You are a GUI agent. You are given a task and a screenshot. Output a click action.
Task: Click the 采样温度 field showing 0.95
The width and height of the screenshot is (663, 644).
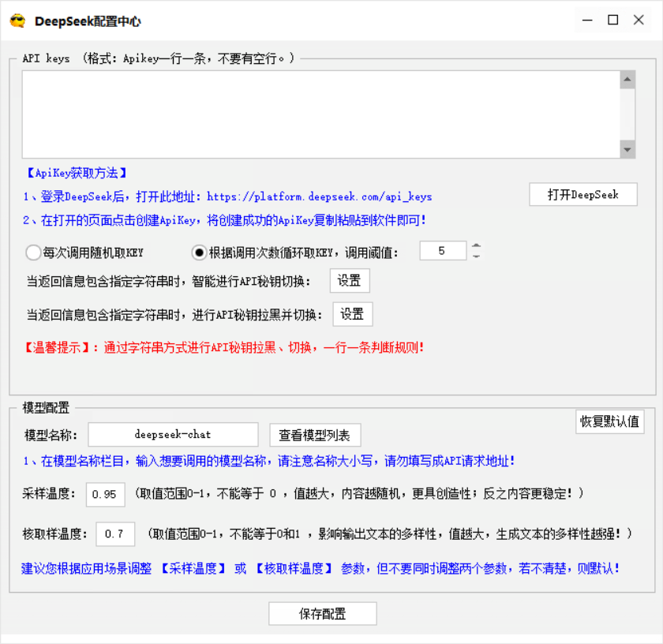[x=105, y=494]
